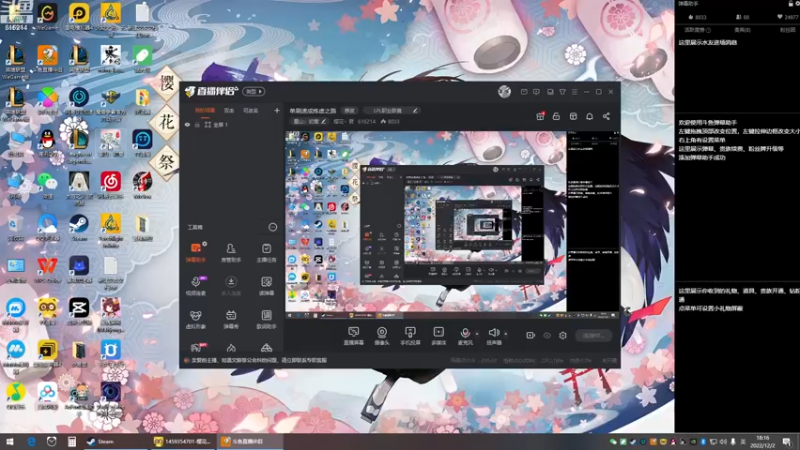Click the room number 616214
The width and height of the screenshot is (800, 450).
click(x=366, y=121)
